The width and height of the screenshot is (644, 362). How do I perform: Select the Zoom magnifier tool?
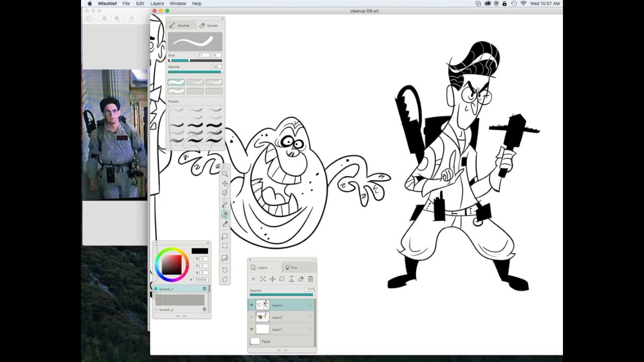point(225,174)
